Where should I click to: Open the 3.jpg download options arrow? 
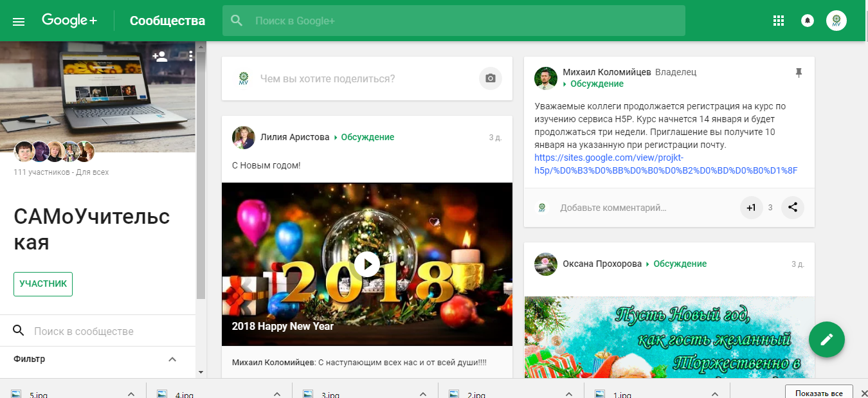423,393
